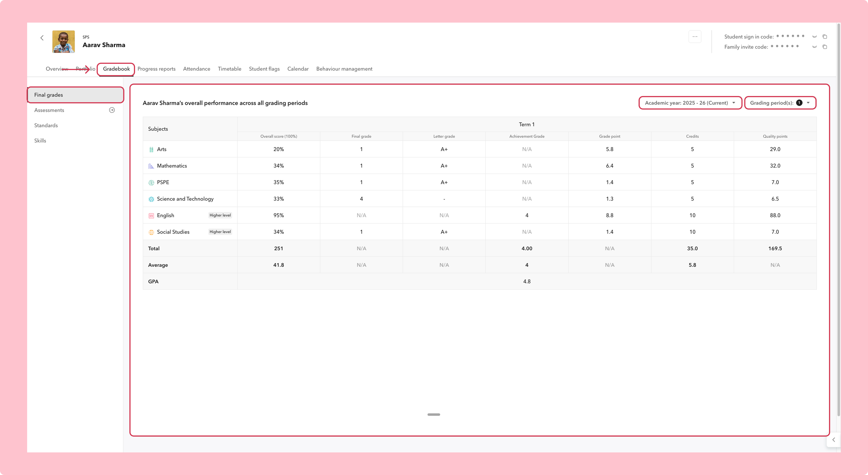The image size is (868, 475).
Task: Click the English subject icon
Action: pos(151,216)
